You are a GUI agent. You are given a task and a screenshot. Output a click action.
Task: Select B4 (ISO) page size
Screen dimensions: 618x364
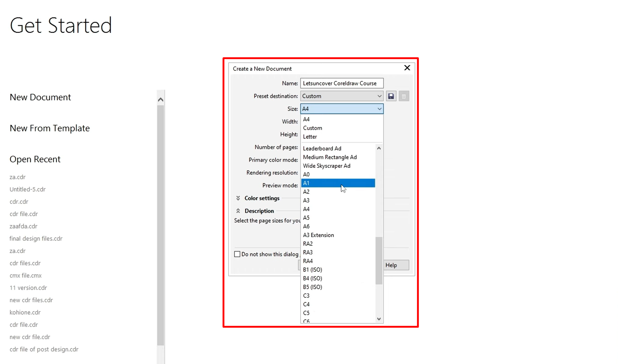pos(312,278)
